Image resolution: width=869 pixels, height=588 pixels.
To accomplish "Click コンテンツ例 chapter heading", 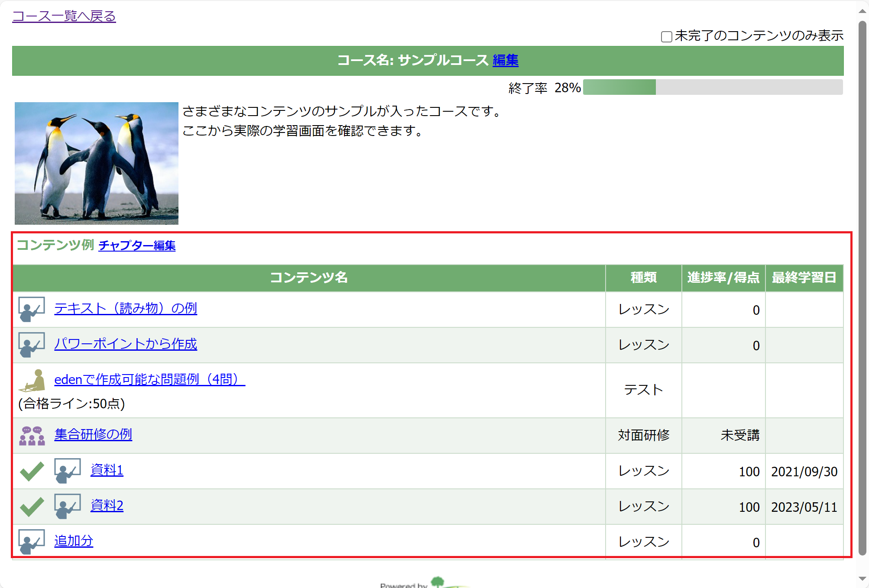I will pos(55,245).
